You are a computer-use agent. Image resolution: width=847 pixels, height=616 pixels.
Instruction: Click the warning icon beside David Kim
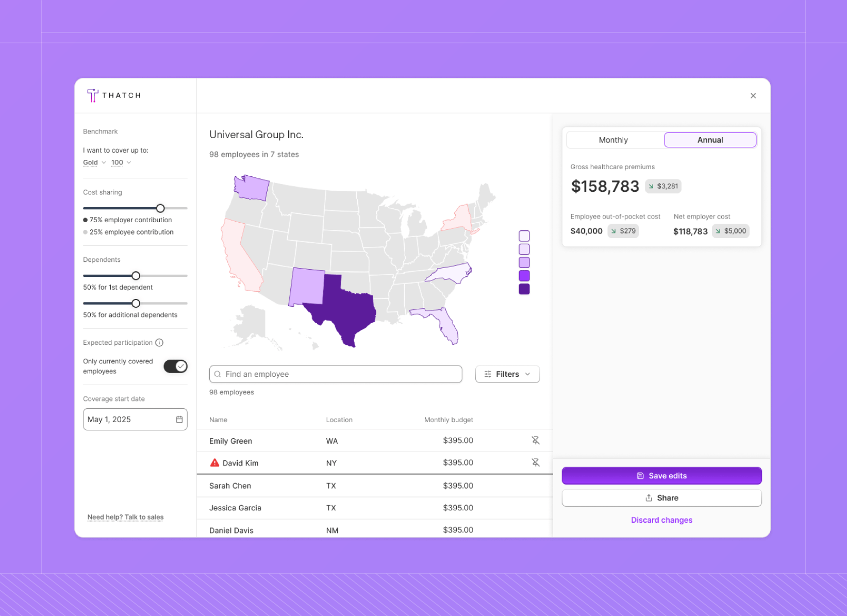point(214,463)
